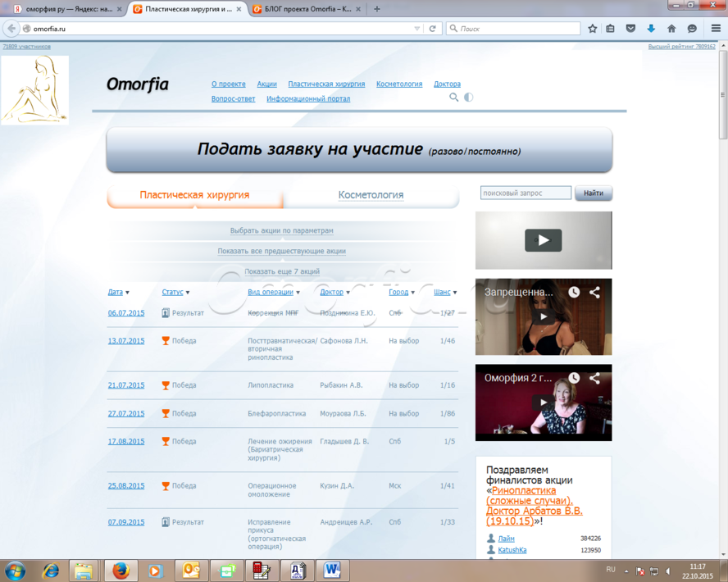The image size is (728, 582).
Task: Open 'Доктора' in the site menu
Action: [x=447, y=84]
